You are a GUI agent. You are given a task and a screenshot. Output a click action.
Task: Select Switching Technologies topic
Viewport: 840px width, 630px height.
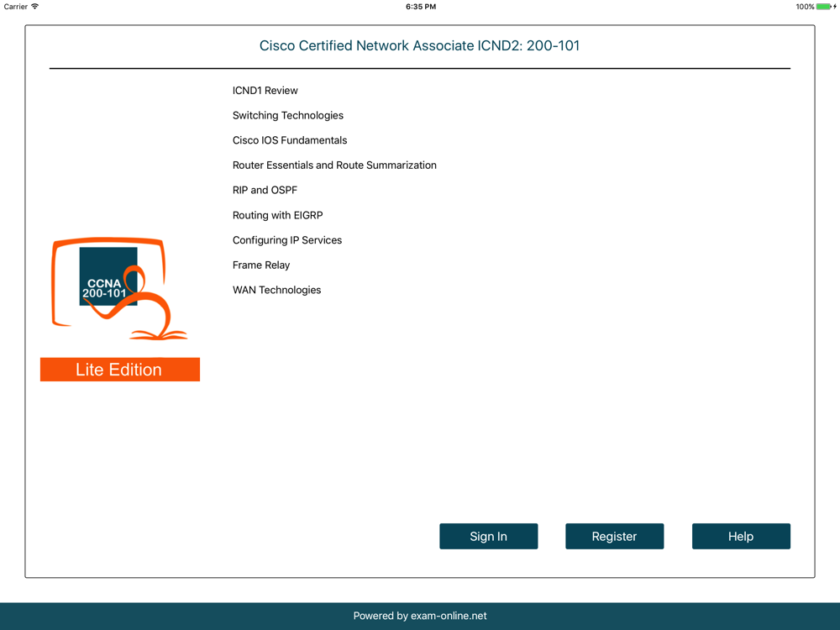coord(287,116)
